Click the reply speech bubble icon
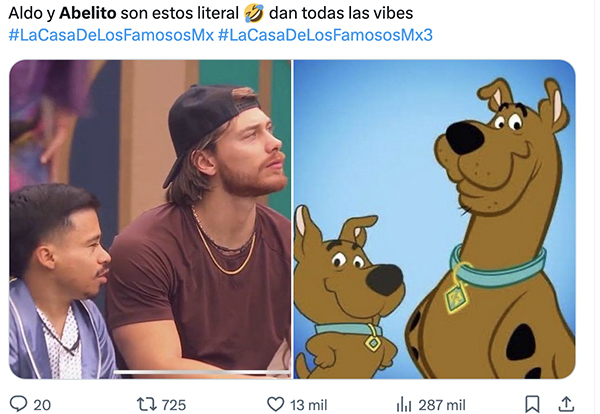 pyautogui.click(x=18, y=404)
